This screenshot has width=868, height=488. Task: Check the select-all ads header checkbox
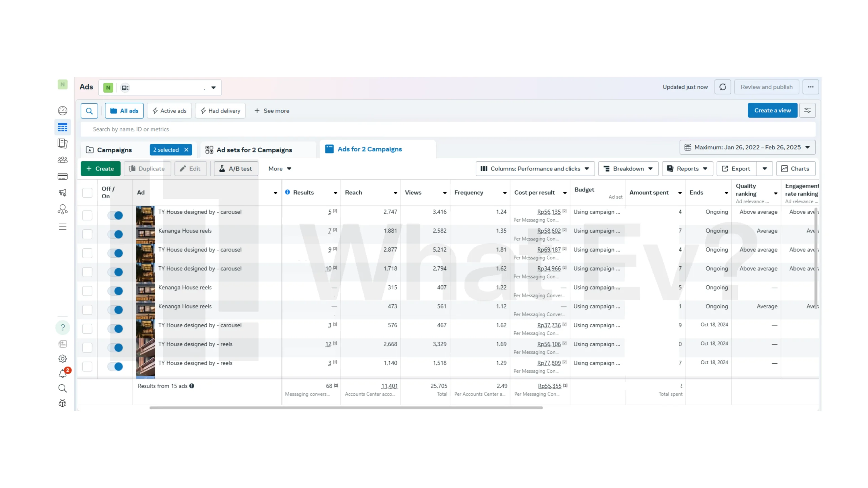pos(87,192)
